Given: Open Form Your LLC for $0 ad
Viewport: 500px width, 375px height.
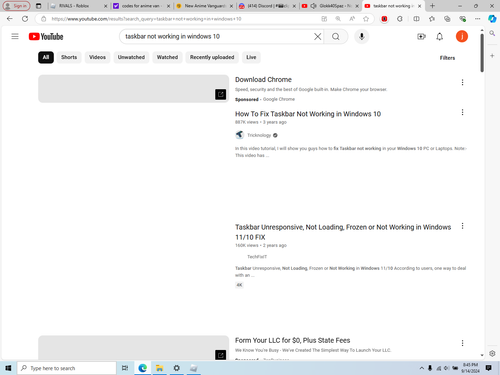Looking at the screenshot, I should (293, 340).
